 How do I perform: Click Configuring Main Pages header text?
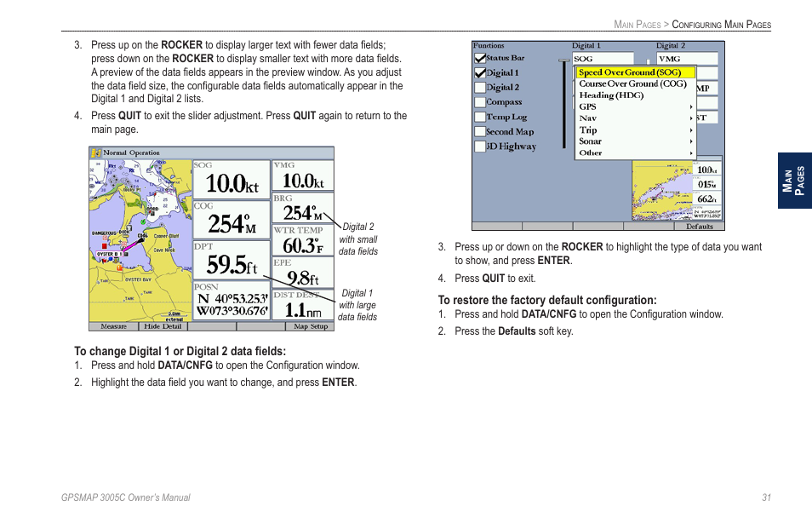pos(722,25)
